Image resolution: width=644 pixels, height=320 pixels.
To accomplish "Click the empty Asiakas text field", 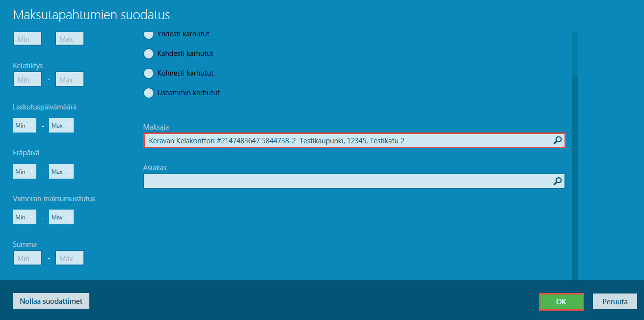I will click(x=346, y=181).
